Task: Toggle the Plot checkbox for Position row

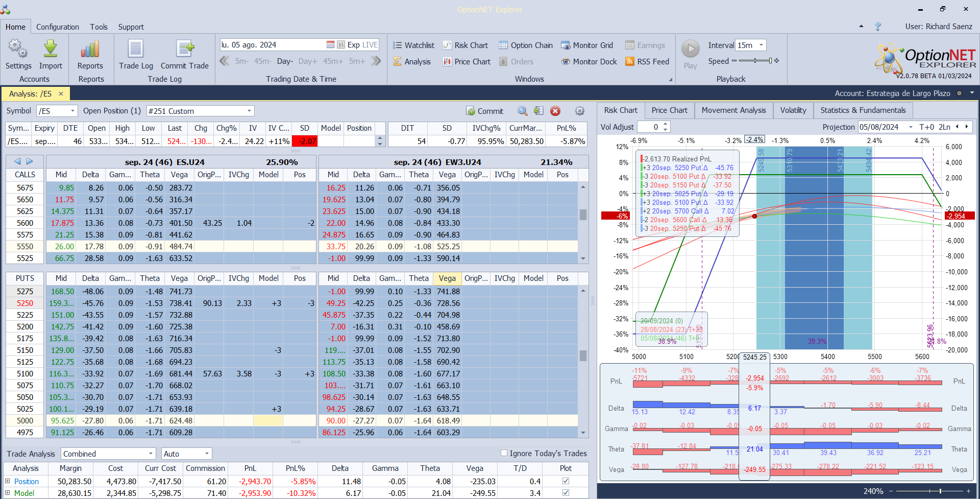Action: coord(566,481)
